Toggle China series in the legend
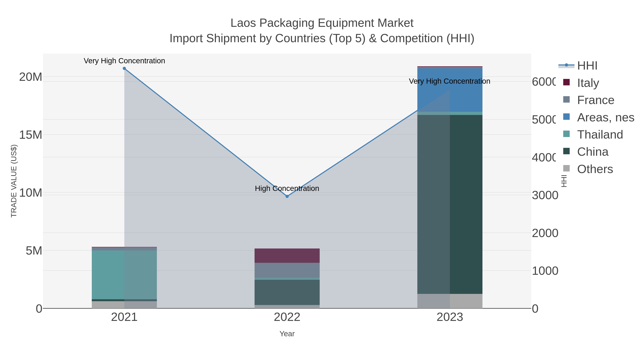The width and height of the screenshot is (644, 362). tap(585, 152)
